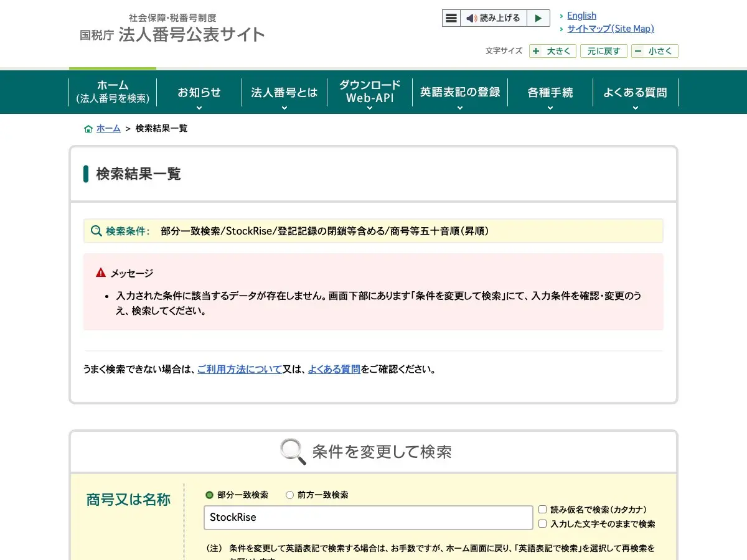
Task: Enable 入力した文字そのままで検索 checkbox
Action: pyautogui.click(x=542, y=524)
